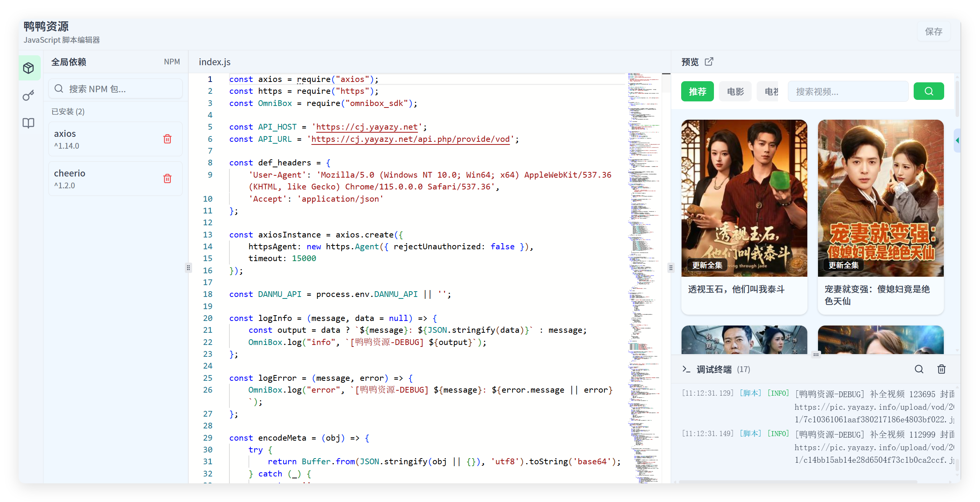Click the preview vertical scrollbar
This screenshot has width=980, height=502.
[957, 98]
